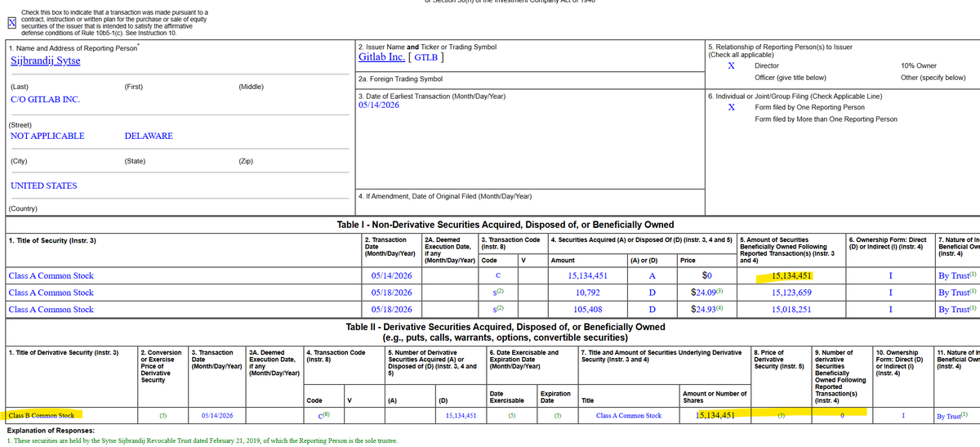Select the Form filed by One Reporting Person X
The height and width of the screenshot is (447, 980).
pos(731,107)
